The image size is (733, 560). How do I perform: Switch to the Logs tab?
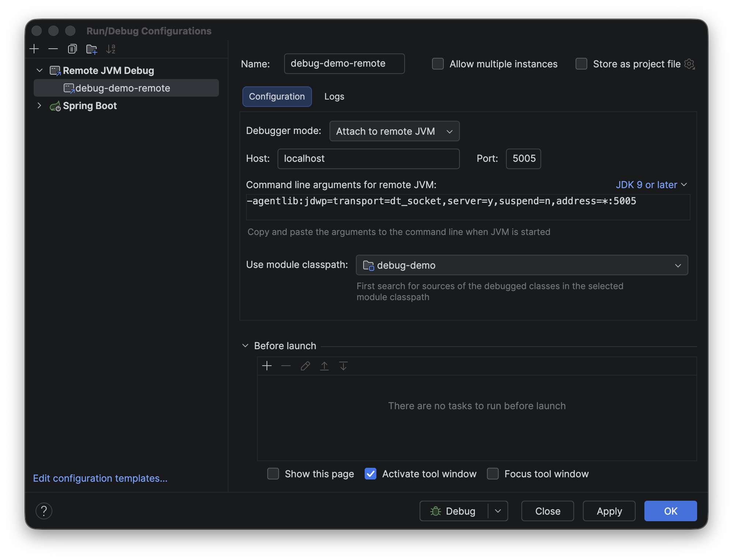(x=334, y=97)
